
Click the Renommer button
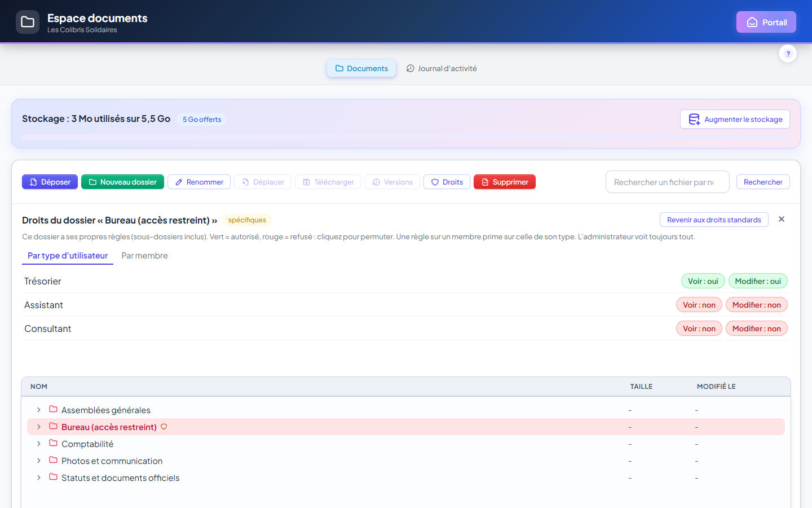(x=199, y=182)
